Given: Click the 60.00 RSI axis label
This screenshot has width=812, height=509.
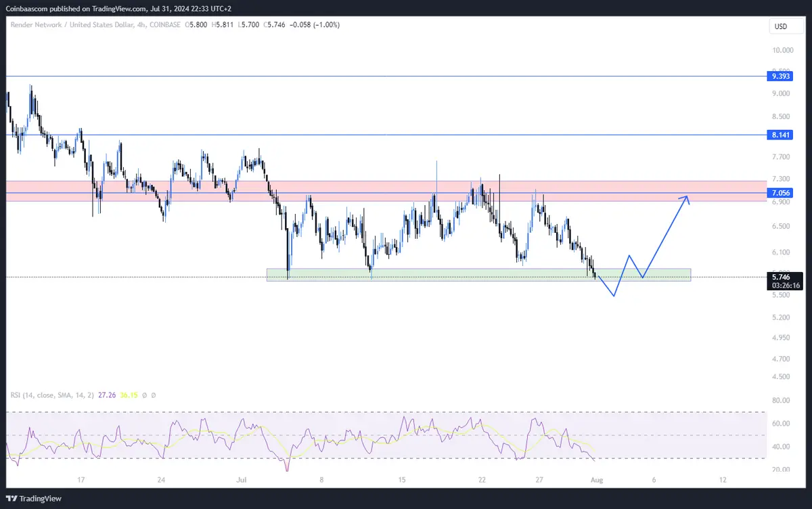Looking at the screenshot, I should (781, 424).
